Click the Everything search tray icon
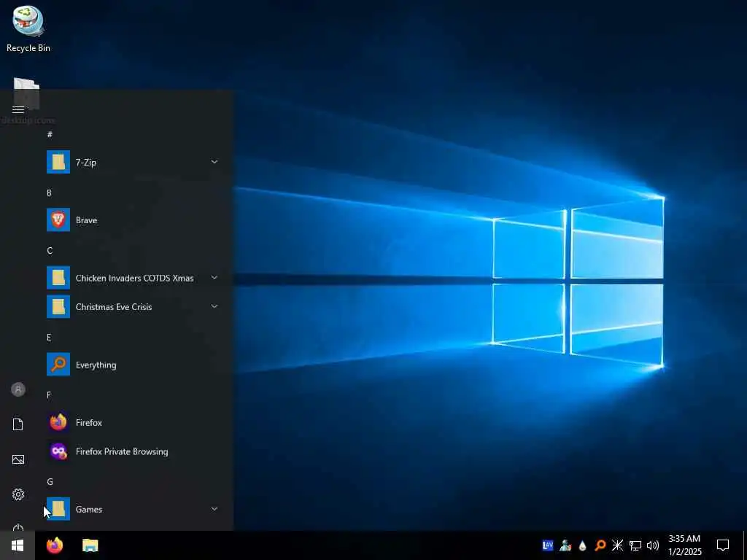 coord(600,545)
